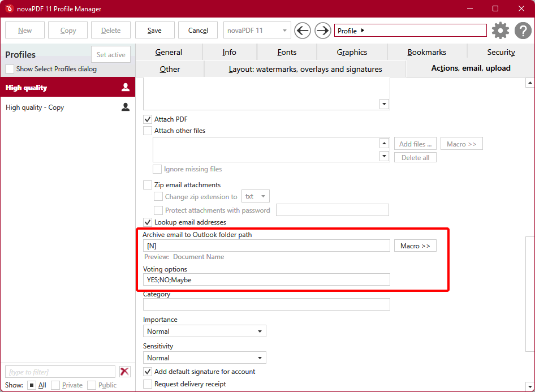Click the Voting options input field
535x392 pixels.
(x=266, y=280)
